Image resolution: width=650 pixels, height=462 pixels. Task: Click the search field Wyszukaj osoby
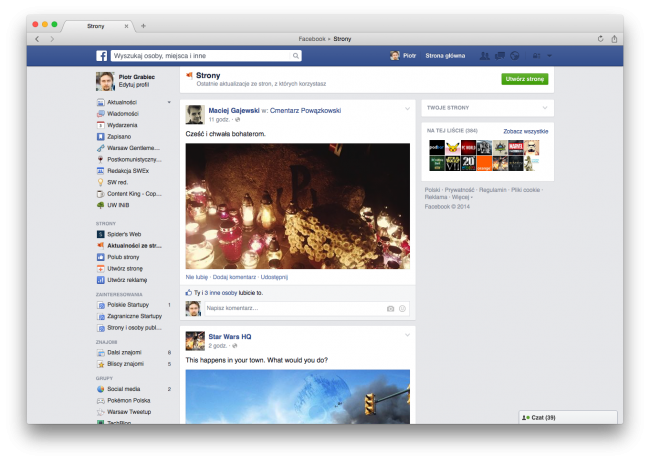click(201, 56)
